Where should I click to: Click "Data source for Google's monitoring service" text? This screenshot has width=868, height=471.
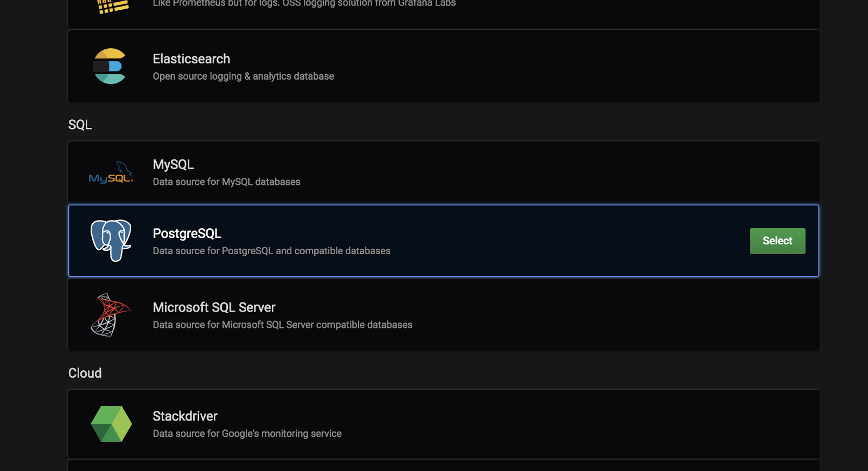247,434
